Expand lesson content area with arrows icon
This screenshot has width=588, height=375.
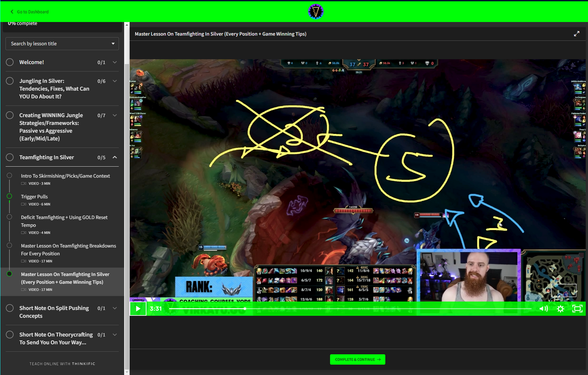pos(576,34)
